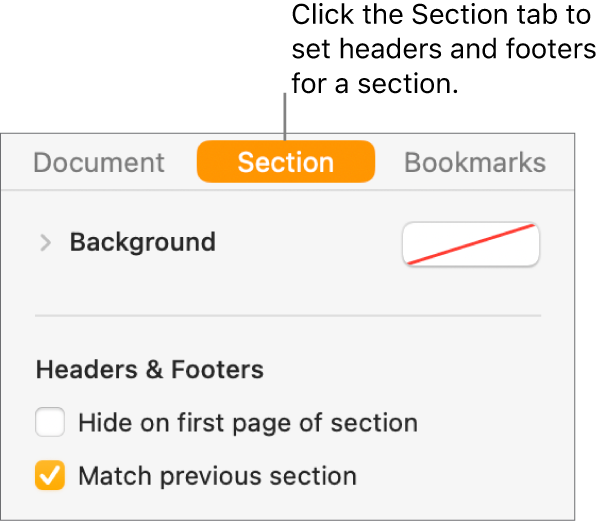Uncheck the Match previous section checkbox

click(x=50, y=476)
